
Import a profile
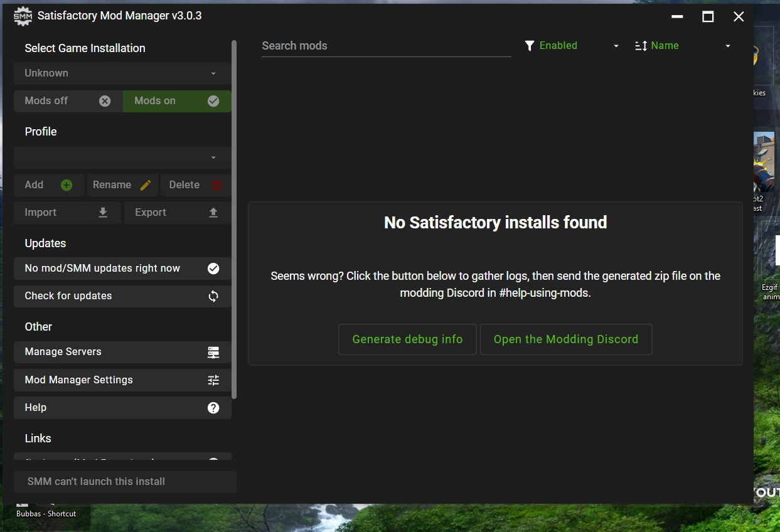pyautogui.click(x=67, y=213)
